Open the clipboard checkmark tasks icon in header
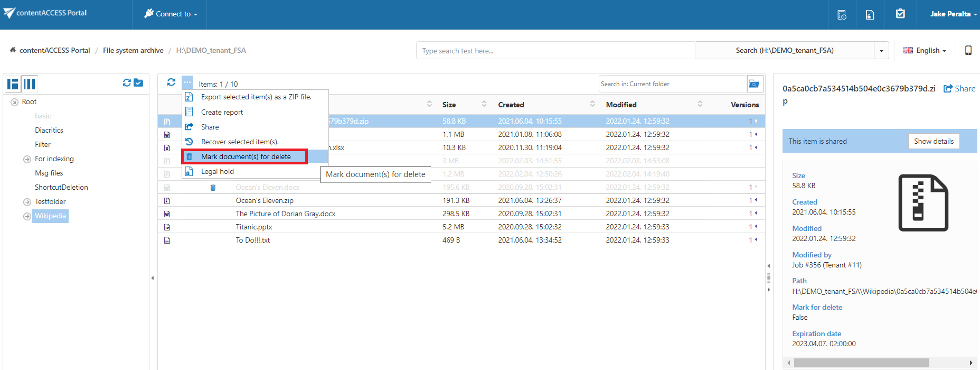The height and width of the screenshot is (370, 980). [900, 14]
